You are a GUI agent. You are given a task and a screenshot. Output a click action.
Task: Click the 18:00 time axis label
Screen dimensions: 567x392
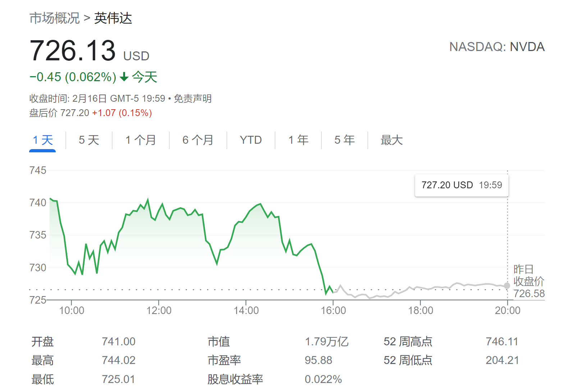(421, 310)
